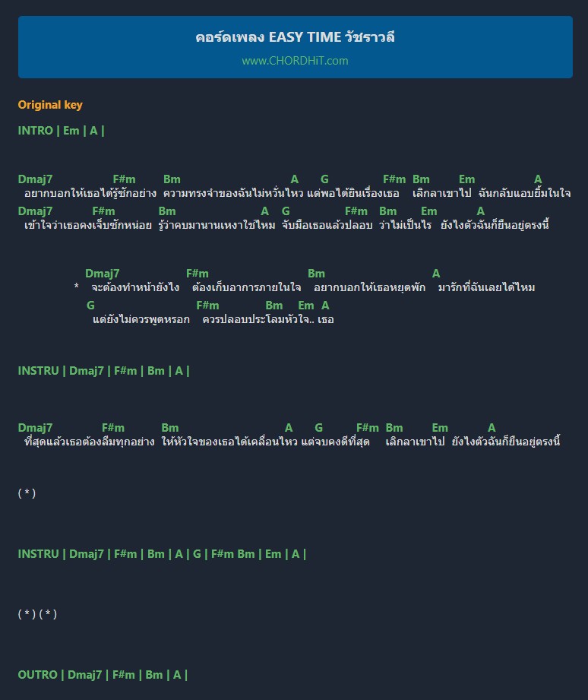The image size is (588, 700).
Task: Click the first Dmaj7 chord in verse one
Action: (35, 179)
